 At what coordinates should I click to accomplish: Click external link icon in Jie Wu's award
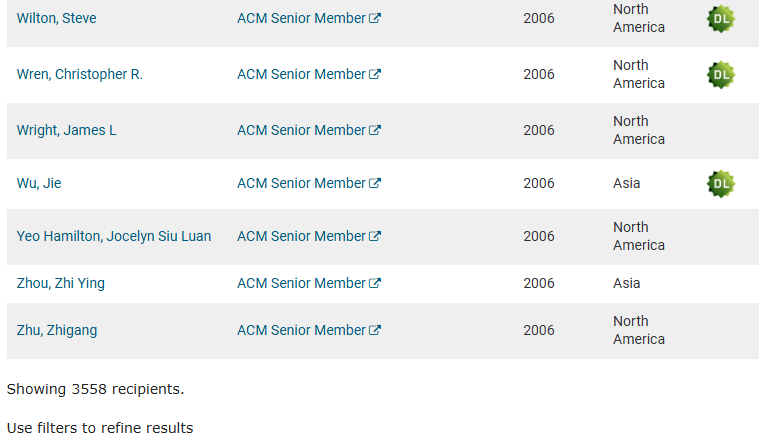pyautogui.click(x=375, y=183)
